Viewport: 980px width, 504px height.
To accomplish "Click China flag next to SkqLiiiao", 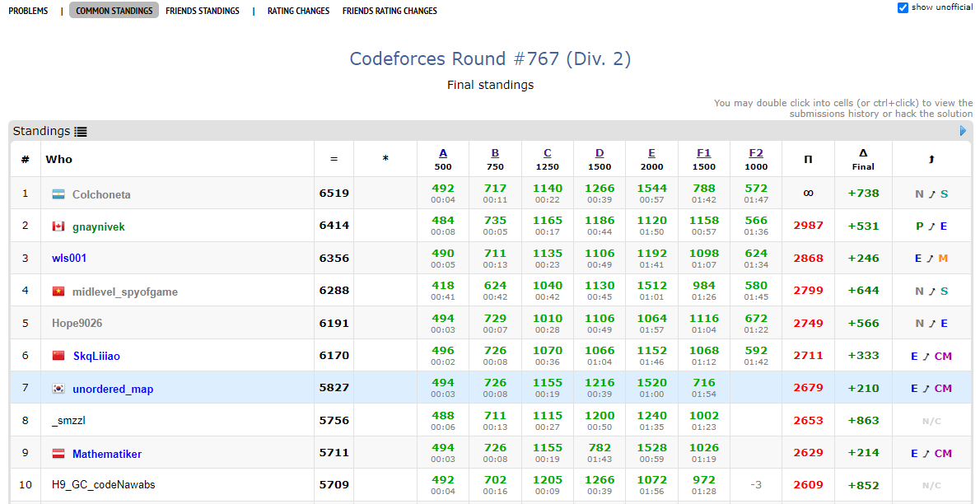I will click(x=58, y=356).
